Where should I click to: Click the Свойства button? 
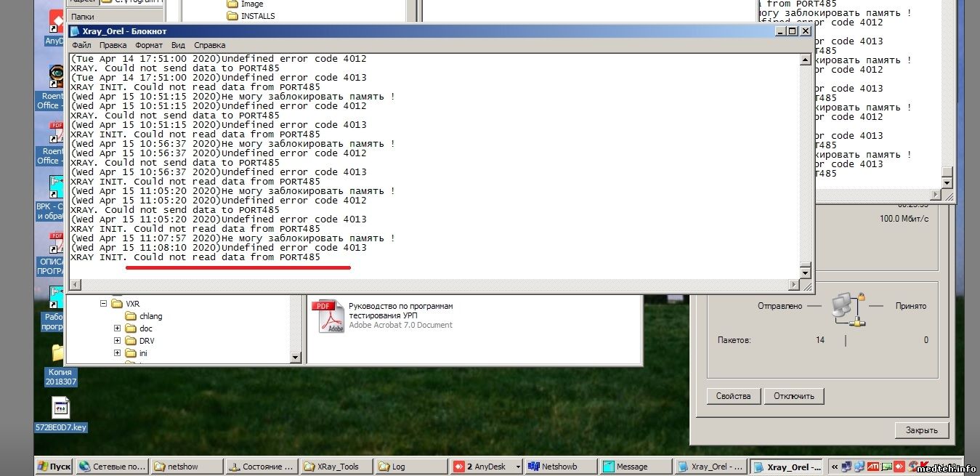(733, 396)
